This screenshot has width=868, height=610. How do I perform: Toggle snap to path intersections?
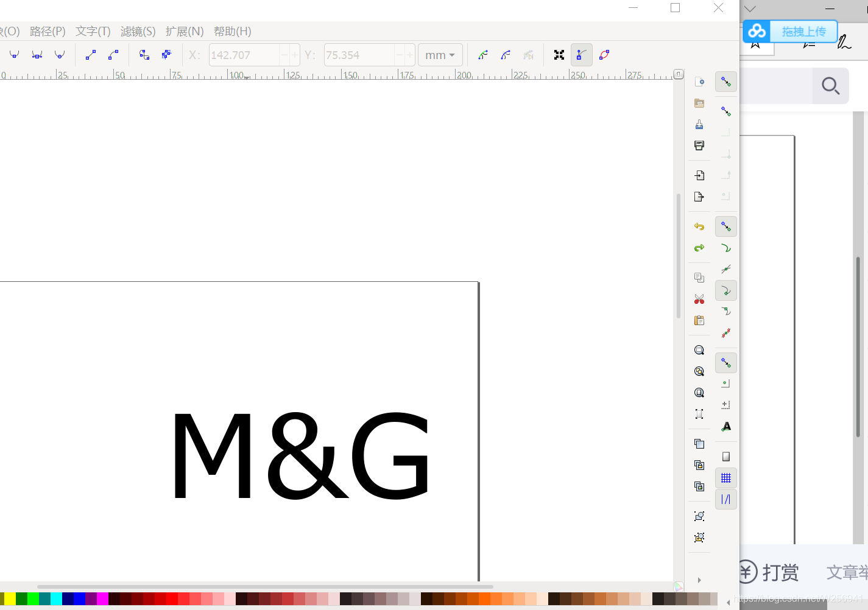[x=726, y=269]
